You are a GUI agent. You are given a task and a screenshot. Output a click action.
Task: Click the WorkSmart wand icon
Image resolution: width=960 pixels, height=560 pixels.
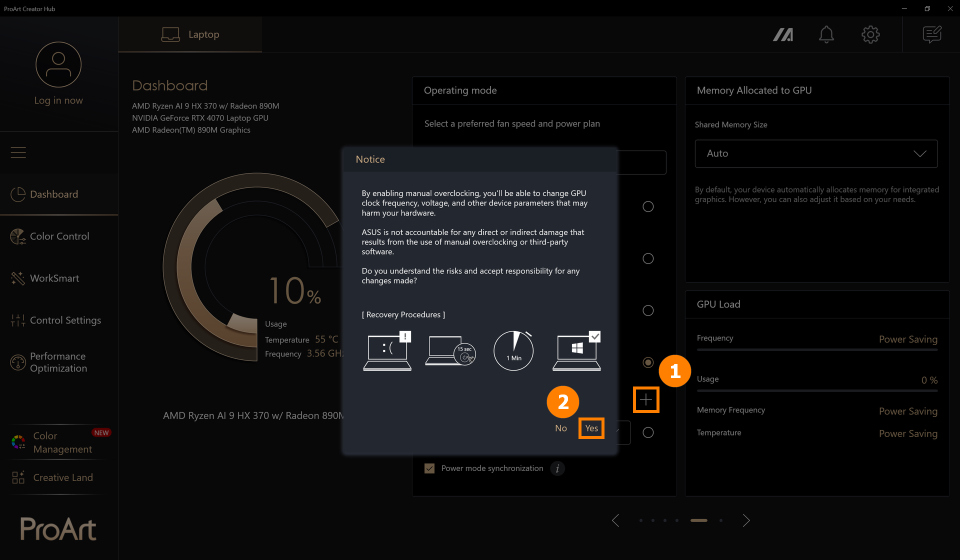[x=18, y=278]
